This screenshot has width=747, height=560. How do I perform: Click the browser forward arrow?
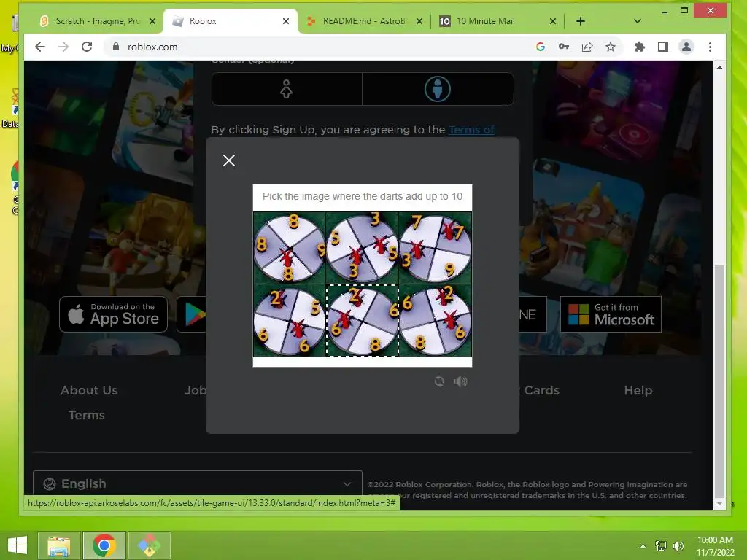pos(63,47)
